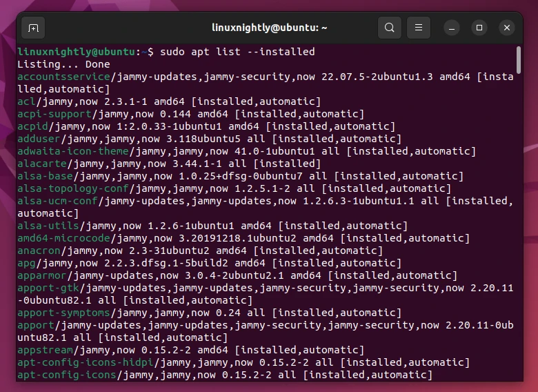Click version 3.44.1-1 text

(197, 164)
